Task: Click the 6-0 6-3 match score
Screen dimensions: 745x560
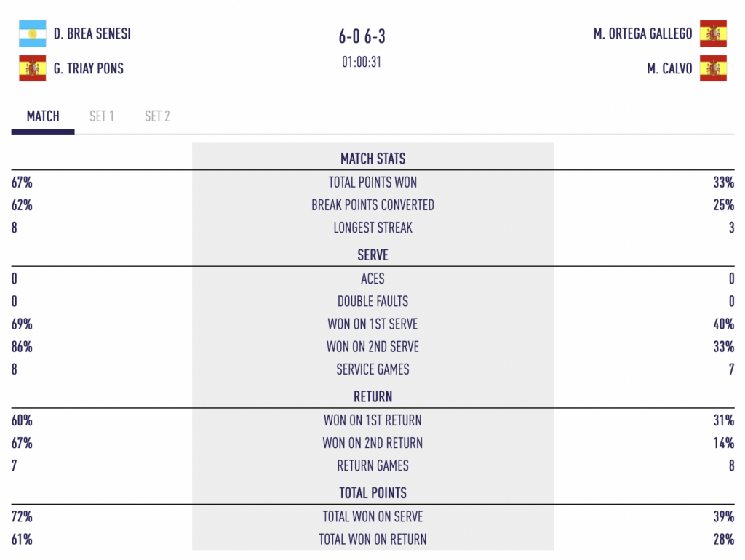Action: tap(362, 36)
